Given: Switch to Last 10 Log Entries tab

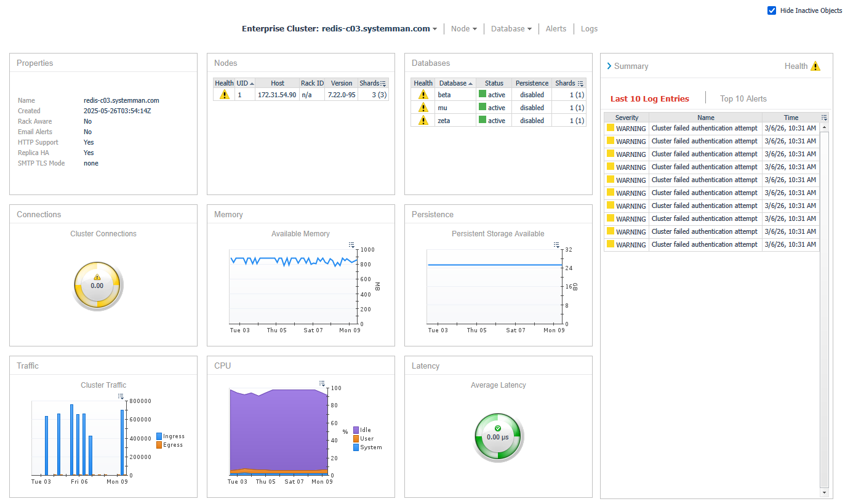Looking at the screenshot, I should coord(649,98).
